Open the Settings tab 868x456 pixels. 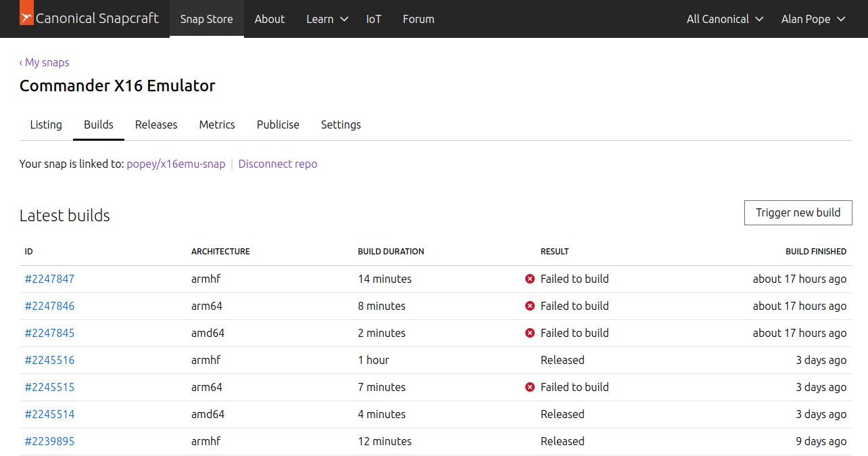[x=341, y=124]
